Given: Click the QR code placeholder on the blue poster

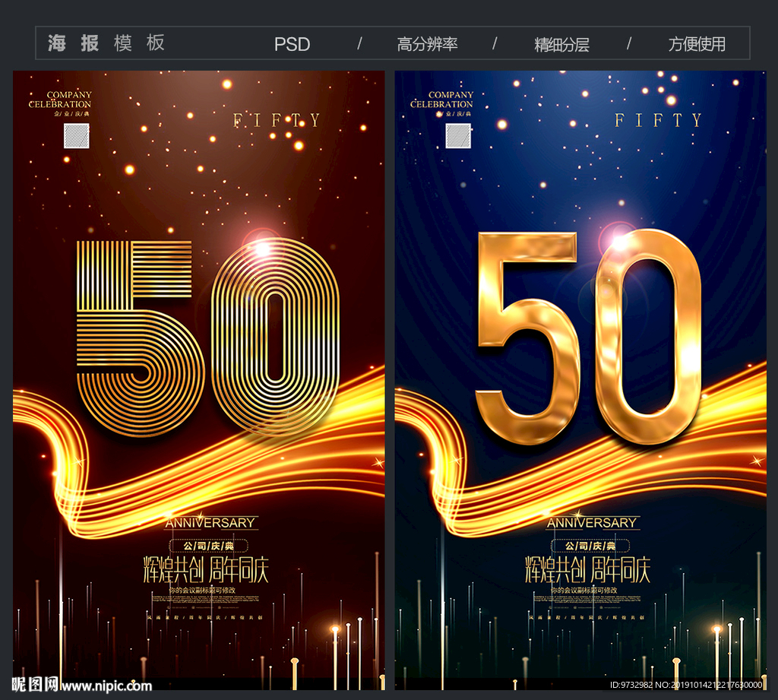Looking at the screenshot, I should [458, 135].
